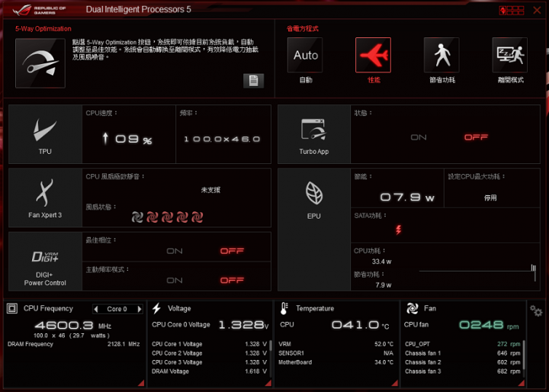
Task: Turn active frequency mode ON
Action: pos(175,280)
